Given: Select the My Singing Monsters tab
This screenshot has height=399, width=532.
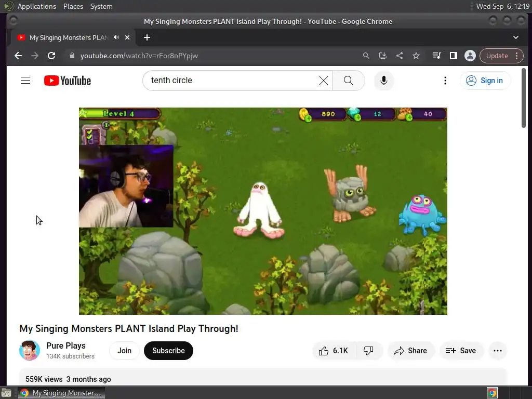Looking at the screenshot, I should tap(69, 37).
